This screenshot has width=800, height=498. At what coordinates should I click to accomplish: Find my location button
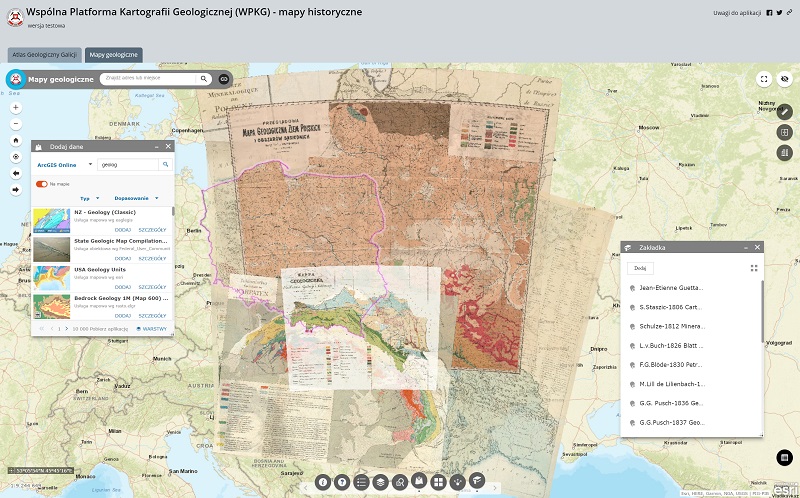[x=16, y=157]
